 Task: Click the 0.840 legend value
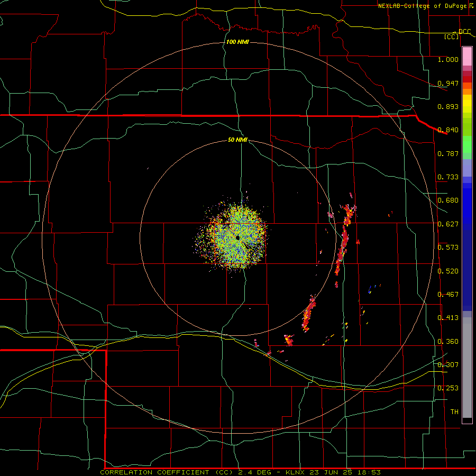pyautogui.click(x=448, y=130)
